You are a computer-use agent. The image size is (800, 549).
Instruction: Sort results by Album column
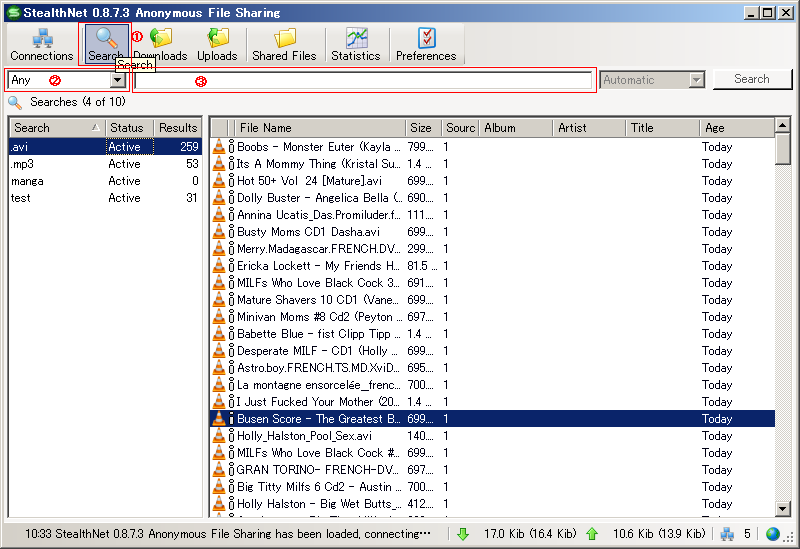point(516,128)
